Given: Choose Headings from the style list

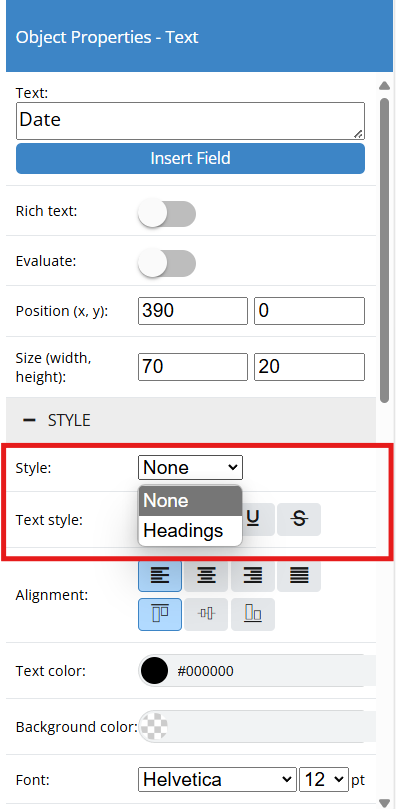Looking at the screenshot, I should point(190,530).
